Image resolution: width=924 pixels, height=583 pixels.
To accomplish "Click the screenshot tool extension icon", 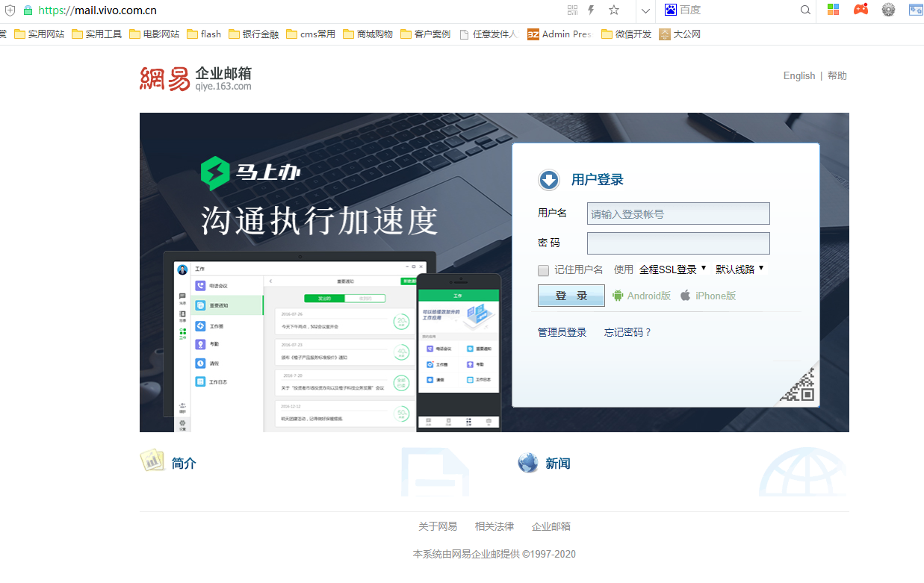I will point(916,10).
